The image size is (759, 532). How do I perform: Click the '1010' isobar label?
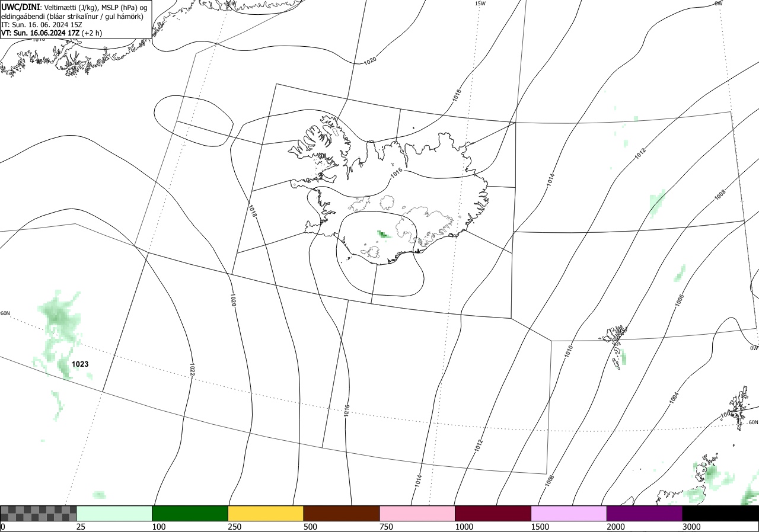pyautogui.click(x=569, y=350)
